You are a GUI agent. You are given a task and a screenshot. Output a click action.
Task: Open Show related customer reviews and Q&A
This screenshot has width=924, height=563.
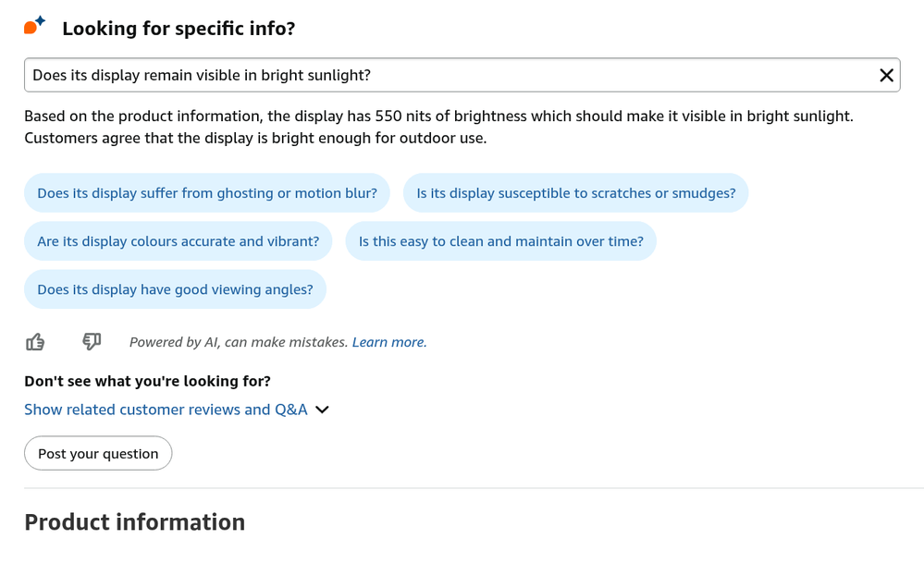166,410
